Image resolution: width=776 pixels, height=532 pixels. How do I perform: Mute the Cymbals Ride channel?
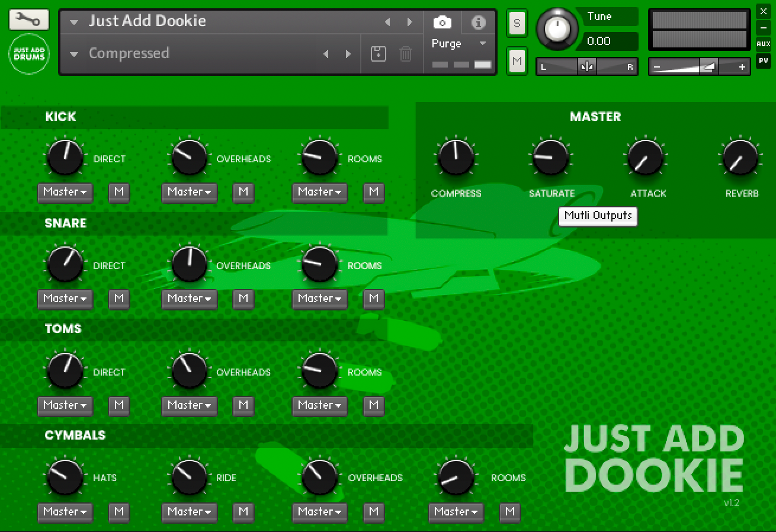243,512
